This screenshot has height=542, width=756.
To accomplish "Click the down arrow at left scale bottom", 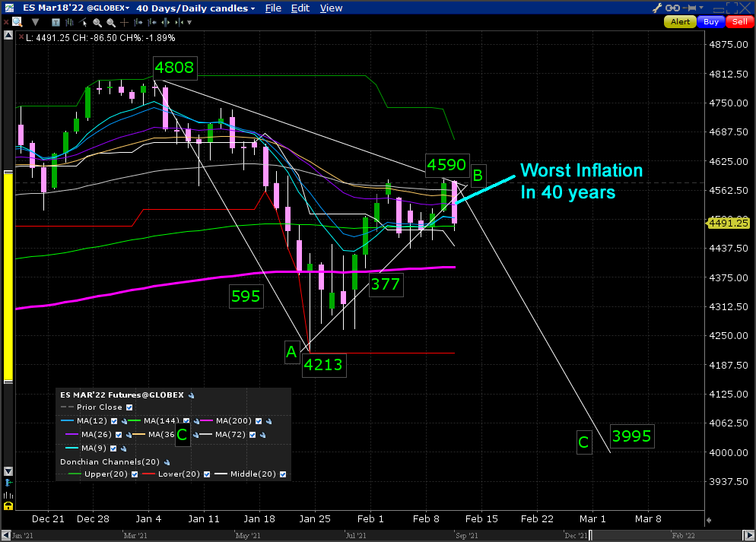I will 8,471.
